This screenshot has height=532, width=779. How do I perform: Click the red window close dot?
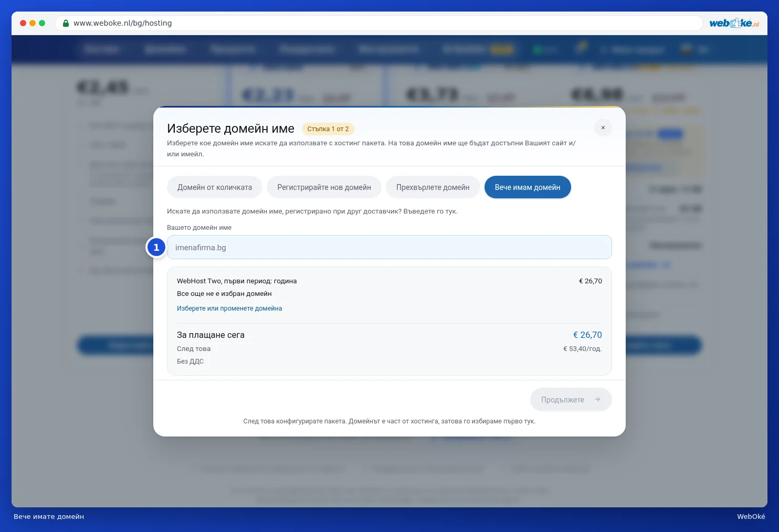click(x=23, y=23)
